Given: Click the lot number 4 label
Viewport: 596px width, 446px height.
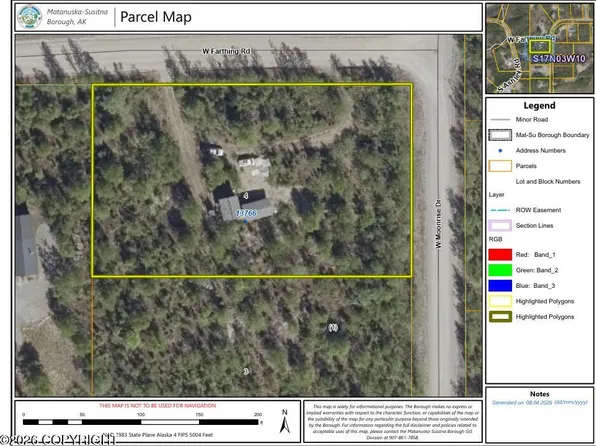Looking at the screenshot, I should tap(246, 195).
